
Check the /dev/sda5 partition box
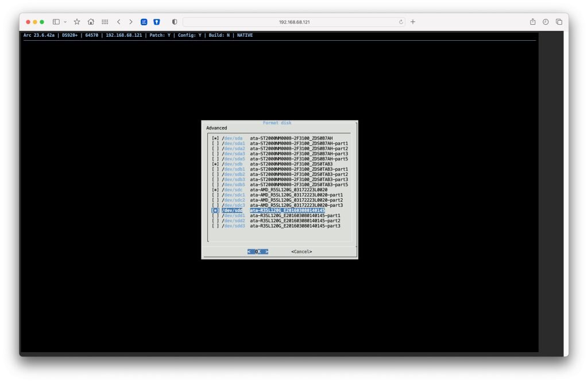click(215, 159)
